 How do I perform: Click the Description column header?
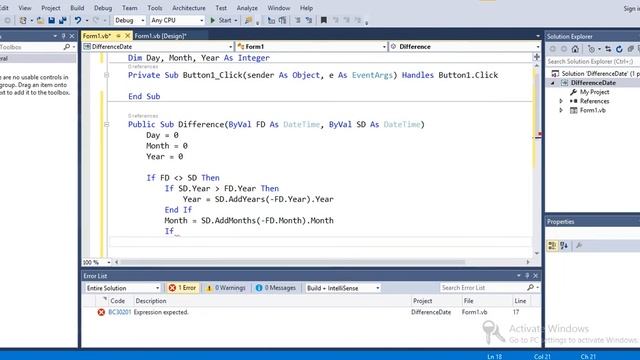[x=151, y=301]
